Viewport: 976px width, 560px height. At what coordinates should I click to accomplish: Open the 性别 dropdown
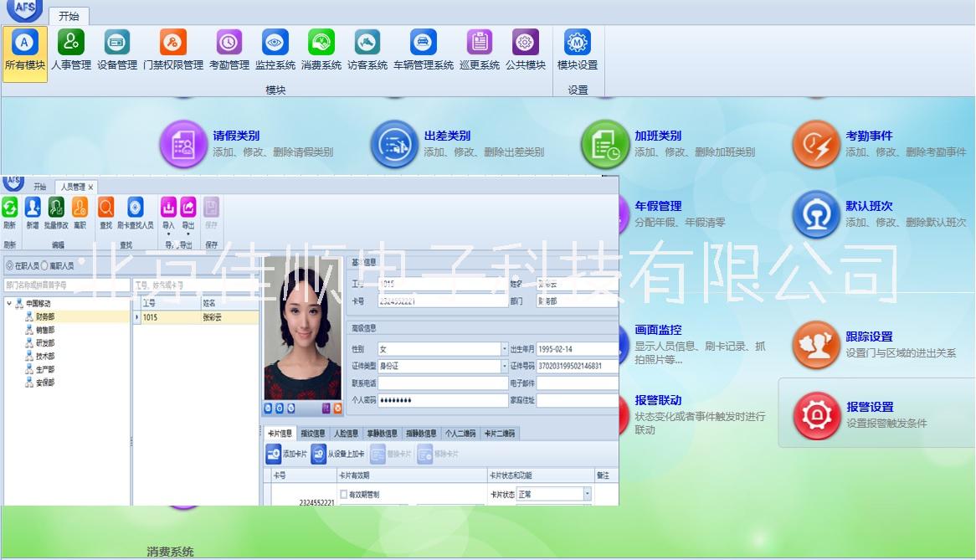click(504, 349)
